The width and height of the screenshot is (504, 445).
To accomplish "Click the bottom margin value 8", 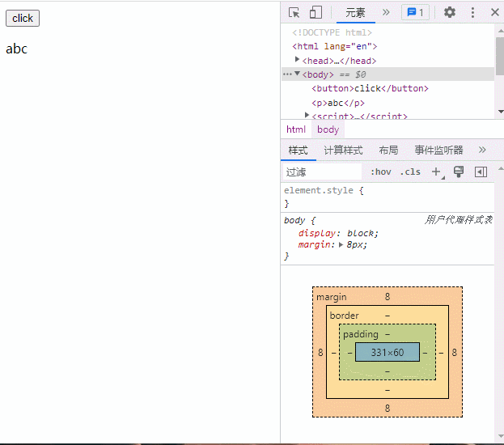I will [388, 409].
